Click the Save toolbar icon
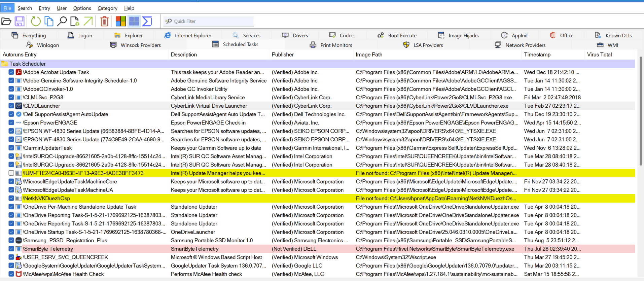The image size is (644, 281). [20, 21]
